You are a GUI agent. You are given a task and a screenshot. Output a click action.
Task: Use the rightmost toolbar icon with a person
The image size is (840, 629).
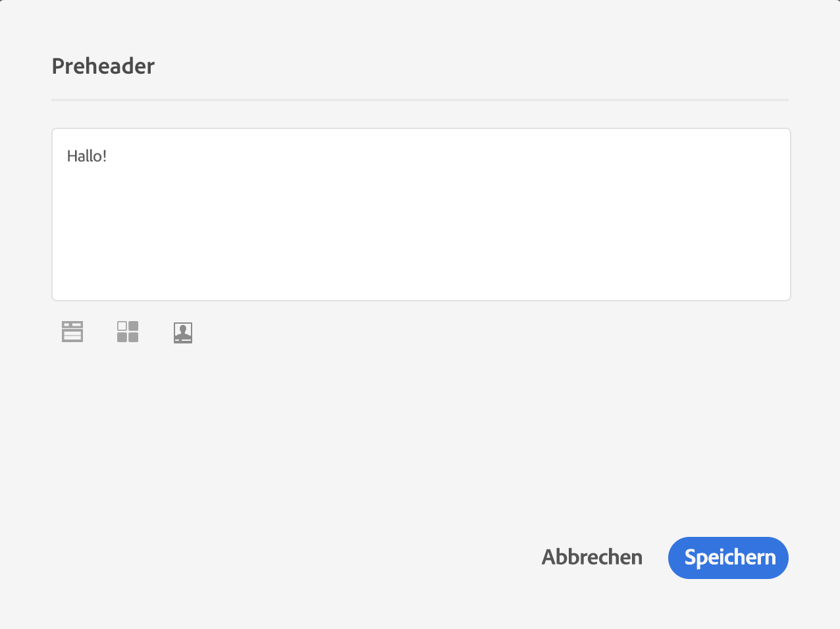click(183, 332)
